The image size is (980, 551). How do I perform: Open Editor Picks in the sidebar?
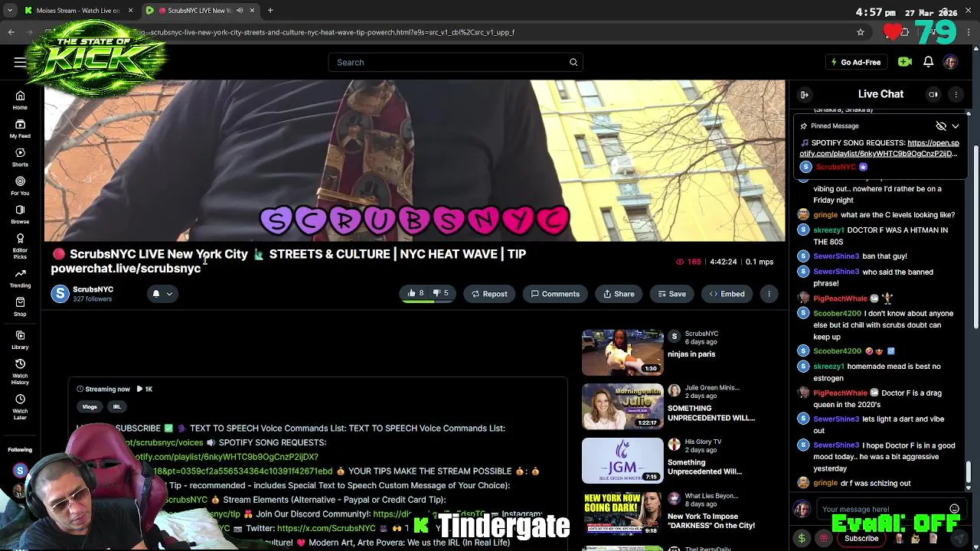(20, 246)
